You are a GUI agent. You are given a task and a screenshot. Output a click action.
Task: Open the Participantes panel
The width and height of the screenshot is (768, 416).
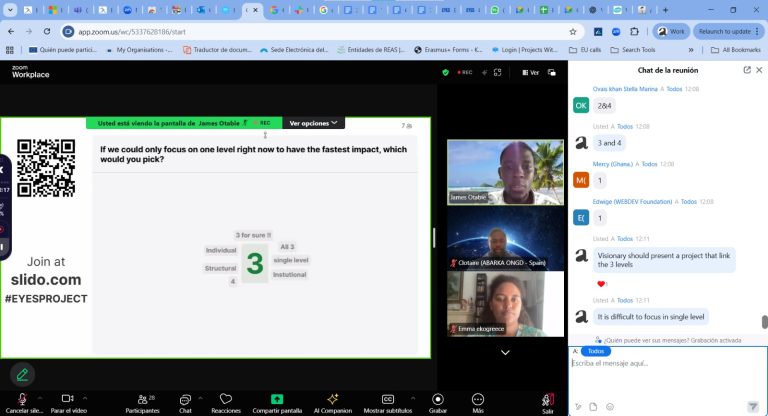[x=141, y=399]
